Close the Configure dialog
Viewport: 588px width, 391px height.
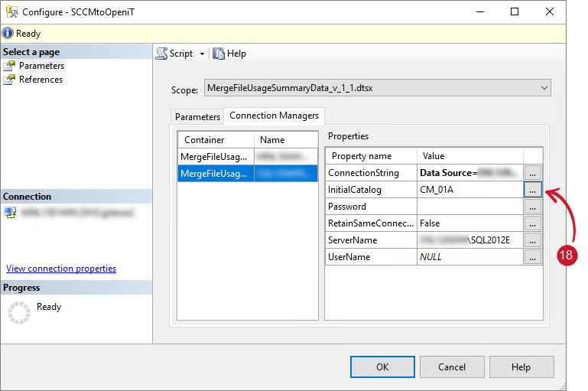[549, 11]
